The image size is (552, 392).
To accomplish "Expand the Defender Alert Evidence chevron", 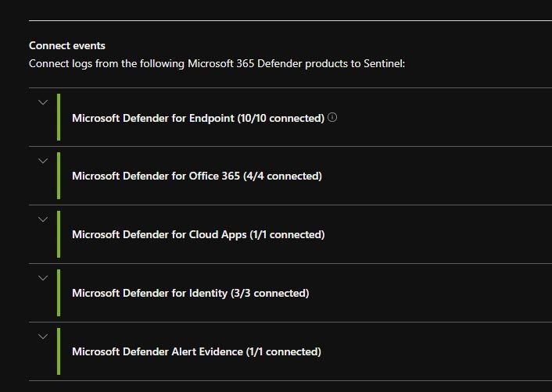I will 43,337.
